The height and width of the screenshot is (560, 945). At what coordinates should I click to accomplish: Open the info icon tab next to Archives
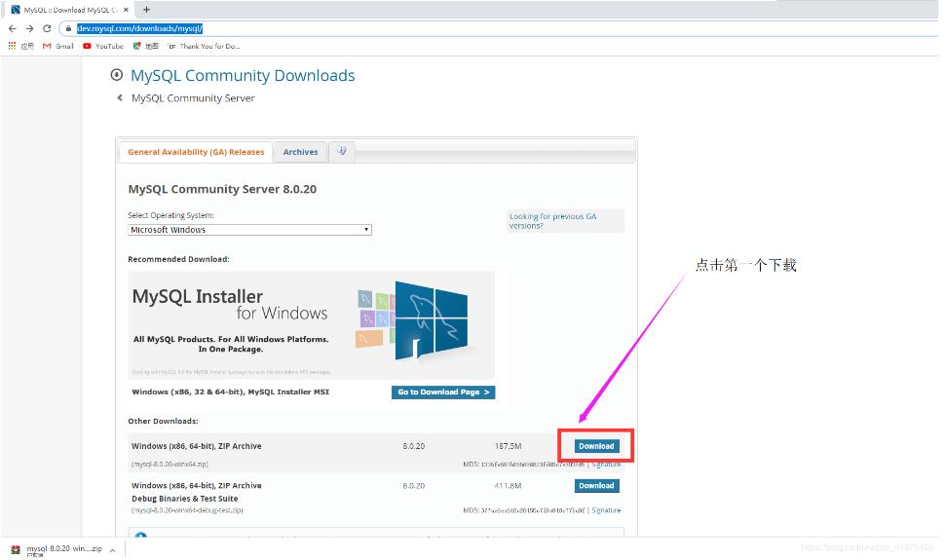(x=342, y=151)
